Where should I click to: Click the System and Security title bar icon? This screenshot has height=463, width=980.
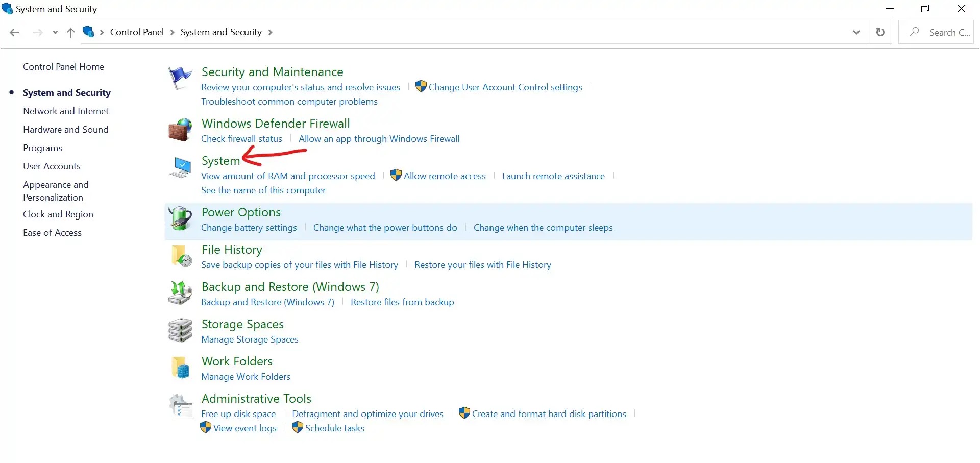[x=7, y=9]
